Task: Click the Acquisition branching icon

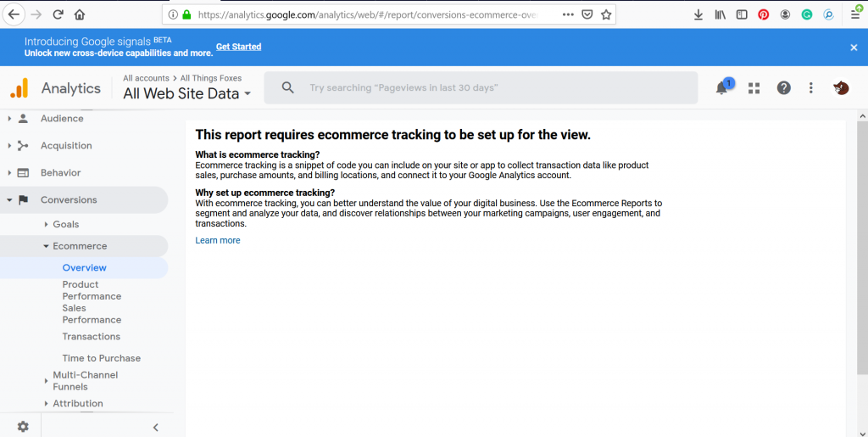Action: [x=23, y=146]
